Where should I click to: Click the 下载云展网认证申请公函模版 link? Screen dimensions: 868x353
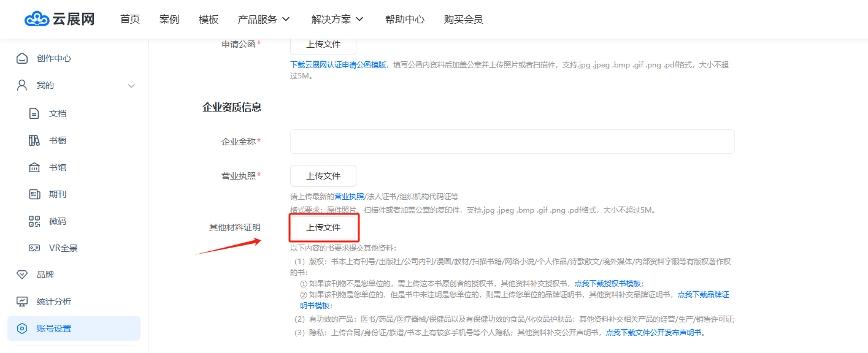(x=338, y=64)
